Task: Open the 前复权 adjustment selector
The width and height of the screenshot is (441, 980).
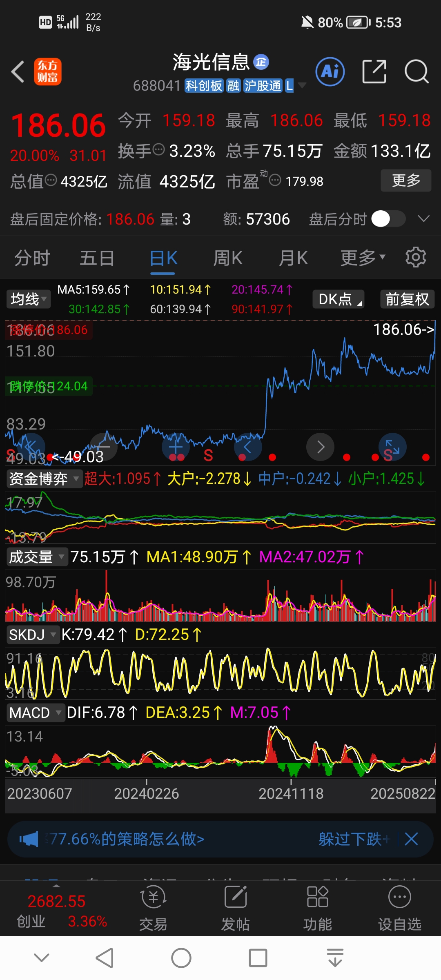Action: click(x=407, y=299)
